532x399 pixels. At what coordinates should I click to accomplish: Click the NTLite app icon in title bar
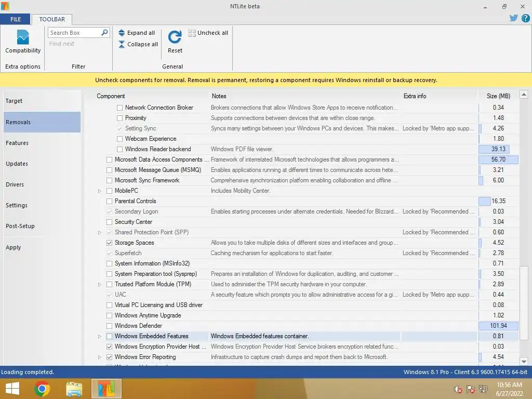tap(5, 6)
